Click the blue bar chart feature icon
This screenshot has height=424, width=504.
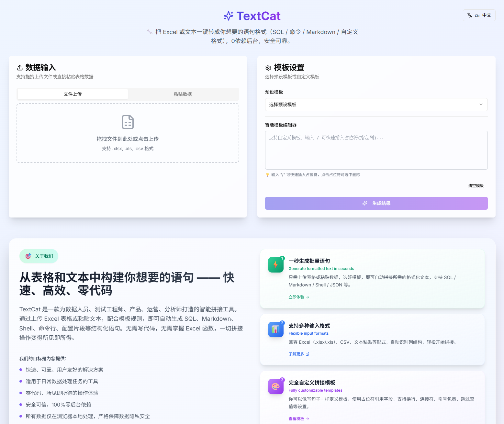[x=276, y=329]
